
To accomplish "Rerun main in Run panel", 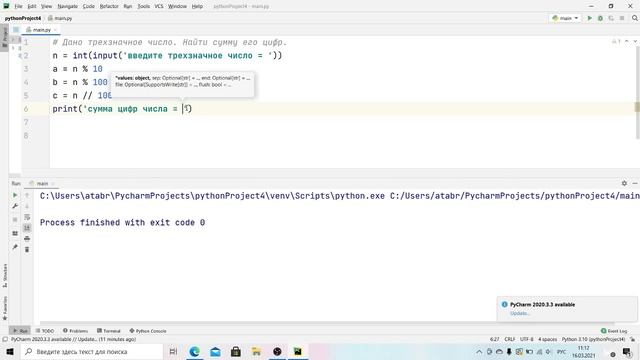I will [15, 195].
